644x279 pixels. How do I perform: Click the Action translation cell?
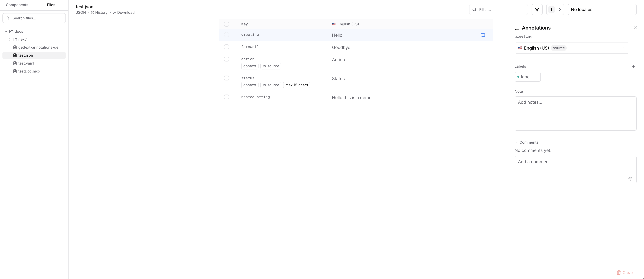pyautogui.click(x=338, y=60)
